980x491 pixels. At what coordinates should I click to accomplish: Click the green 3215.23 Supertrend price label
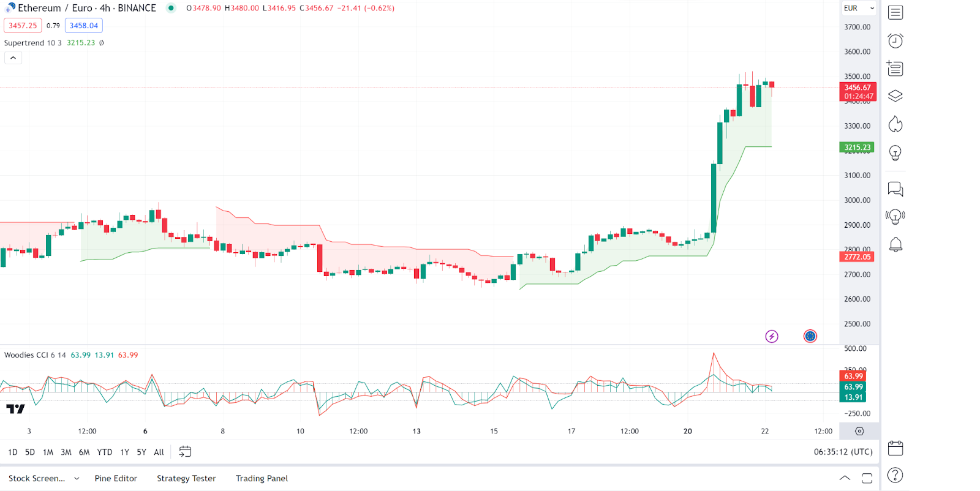(x=857, y=148)
